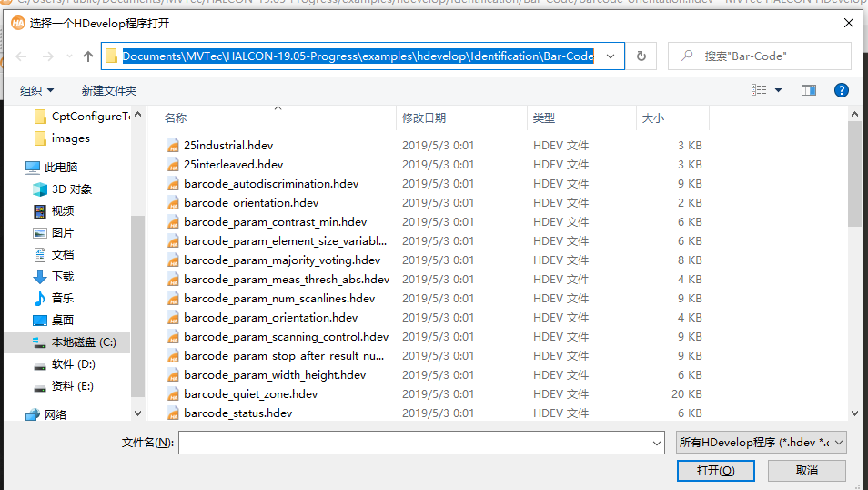This screenshot has height=490, width=868.
Task: Toggle the preview pane
Action: (809, 90)
